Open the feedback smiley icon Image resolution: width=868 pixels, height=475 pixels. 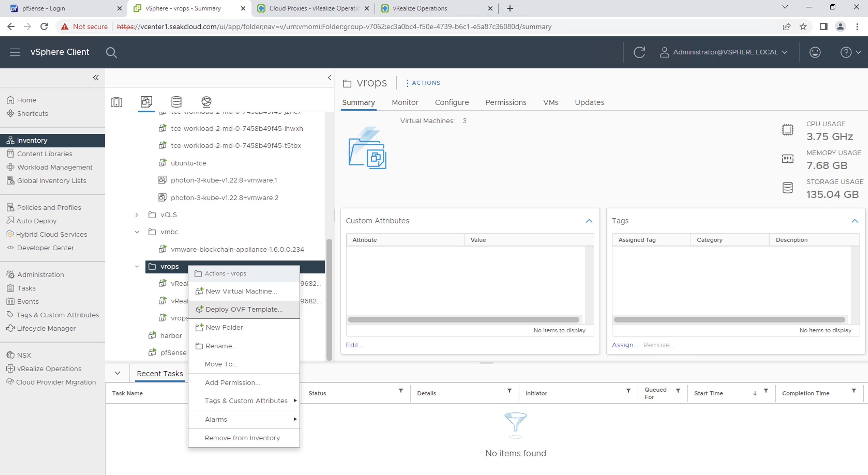[x=815, y=52]
